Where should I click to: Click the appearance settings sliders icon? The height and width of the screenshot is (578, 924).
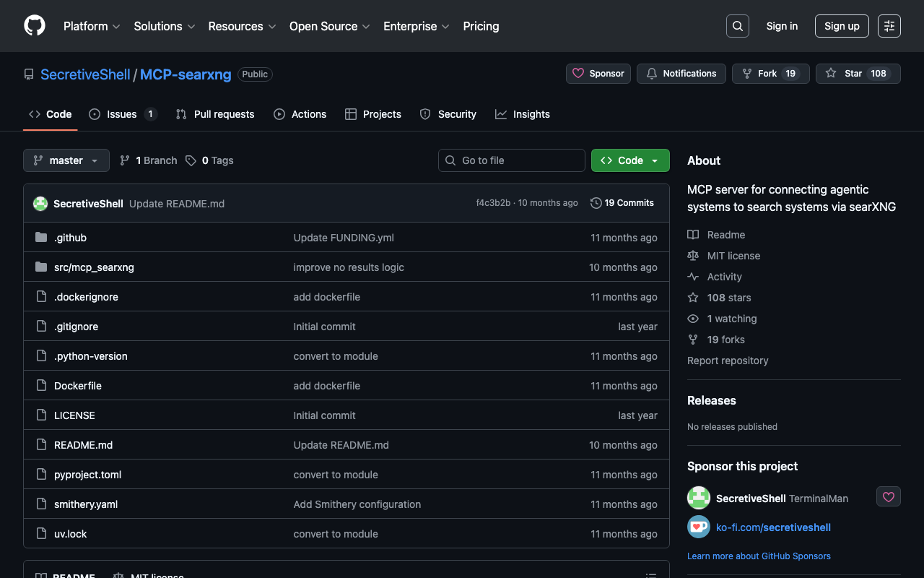889,26
